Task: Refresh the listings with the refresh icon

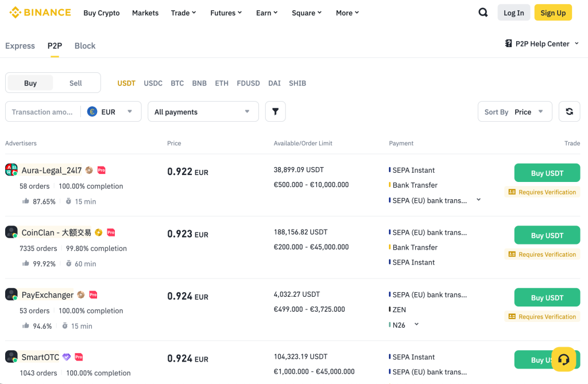Action: [569, 112]
